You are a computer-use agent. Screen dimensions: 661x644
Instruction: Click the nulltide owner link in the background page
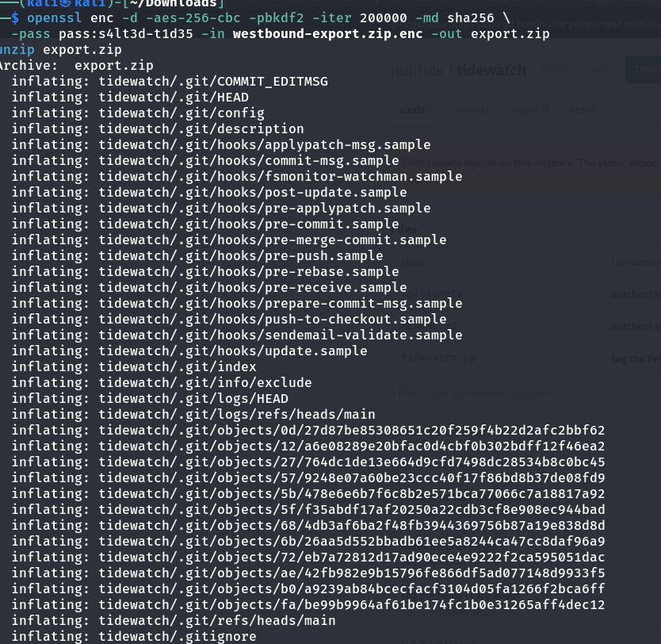coord(418,70)
